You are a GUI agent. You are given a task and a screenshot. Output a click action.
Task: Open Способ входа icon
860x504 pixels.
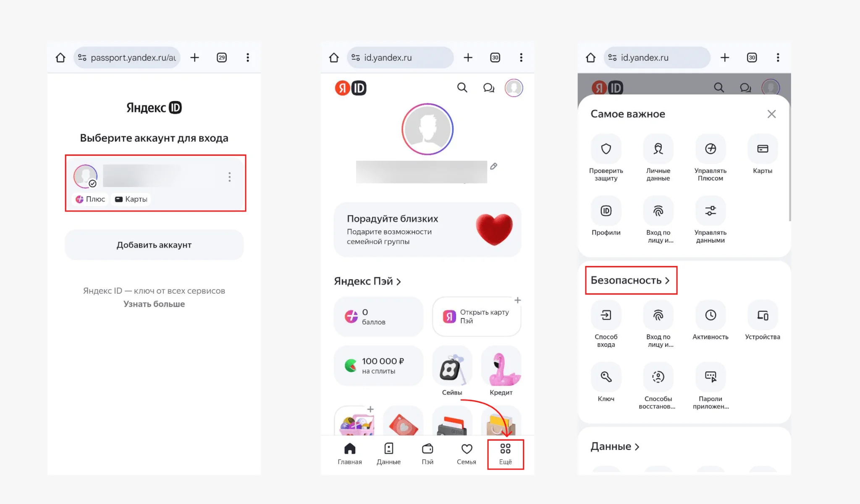point(606,315)
